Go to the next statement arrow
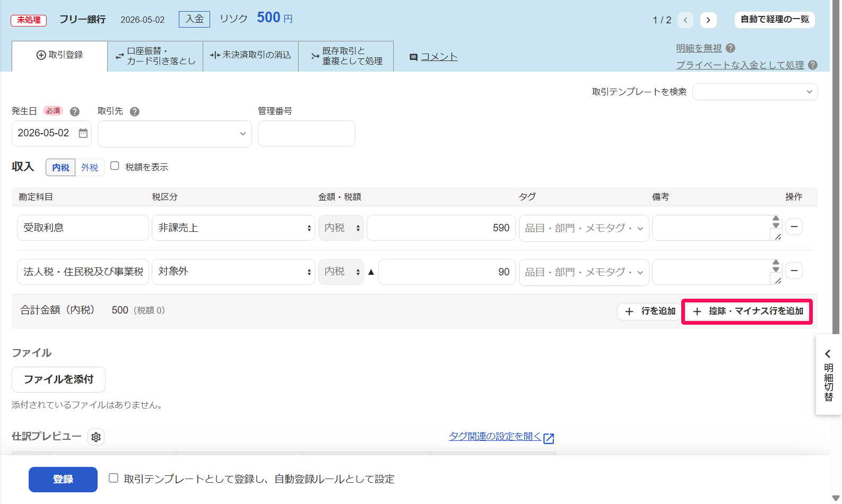Image resolution: width=842 pixels, height=504 pixels. 708,20
